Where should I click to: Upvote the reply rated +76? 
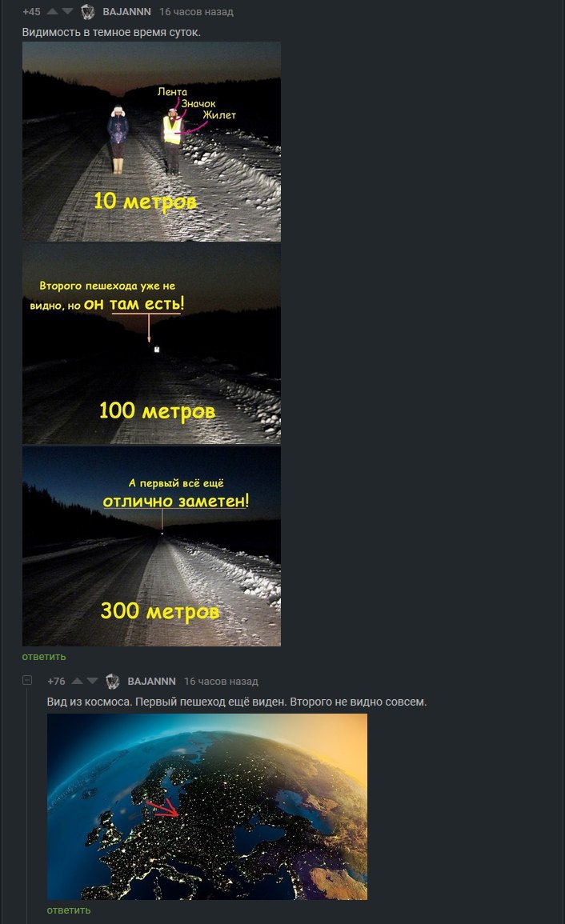(78, 682)
